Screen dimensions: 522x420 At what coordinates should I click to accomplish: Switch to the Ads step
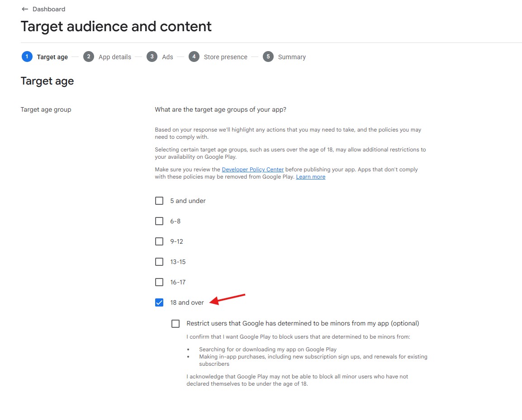click(167, 57)
